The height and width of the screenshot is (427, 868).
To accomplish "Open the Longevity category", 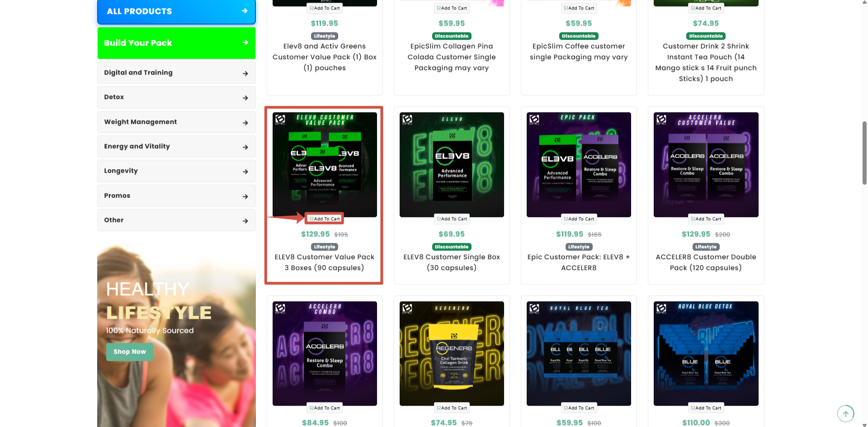I will pos(176,171).
